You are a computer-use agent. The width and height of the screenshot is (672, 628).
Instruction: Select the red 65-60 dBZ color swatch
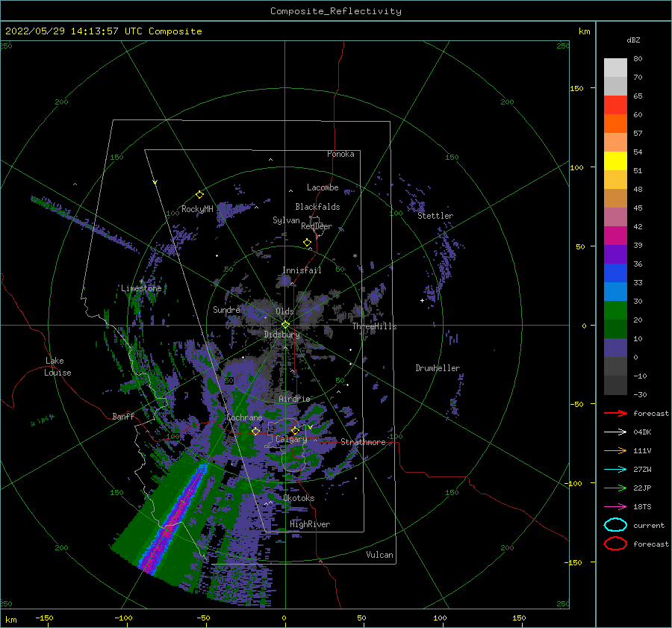[x=615, y=105]
